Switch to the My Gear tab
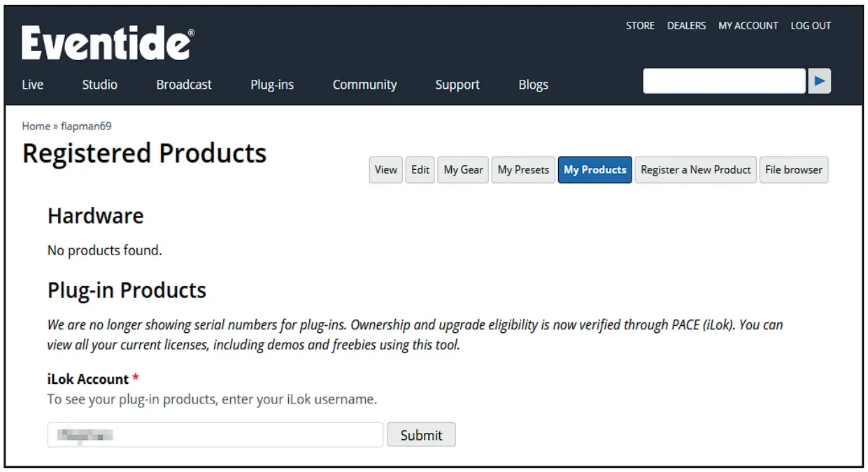 coord(463,170)
